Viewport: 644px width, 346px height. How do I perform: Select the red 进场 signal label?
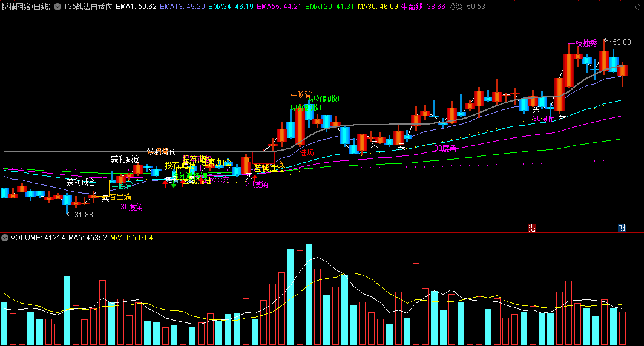[x=306, y=152]
